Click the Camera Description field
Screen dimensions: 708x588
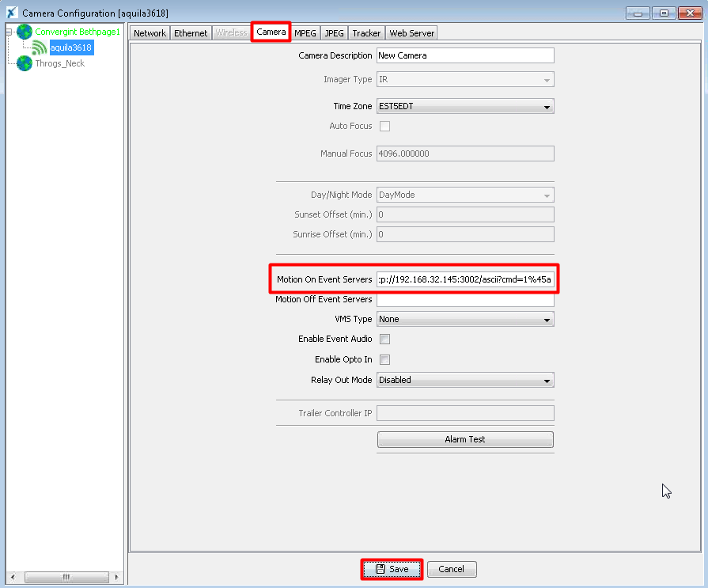465,55
